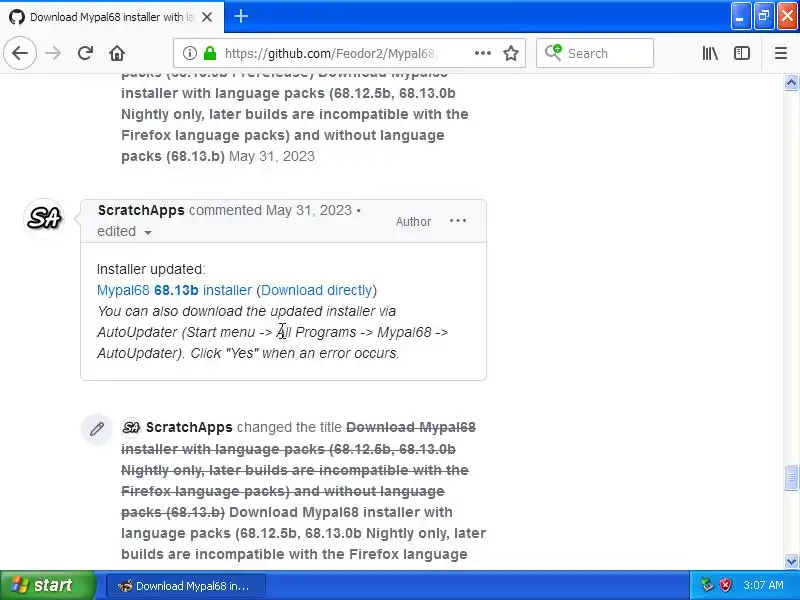Viewport: 800px width, 600px height.
Task: Open ScratchApps name in the changed the title event
Action: click(189, 427)
